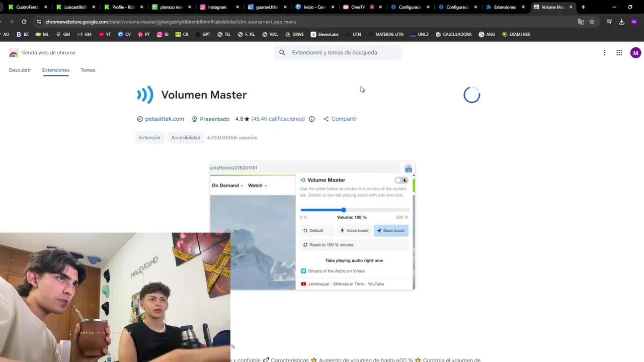This screenshot has width=644, height=362.
Task: Open the Descubrir section
Action: 20,70
